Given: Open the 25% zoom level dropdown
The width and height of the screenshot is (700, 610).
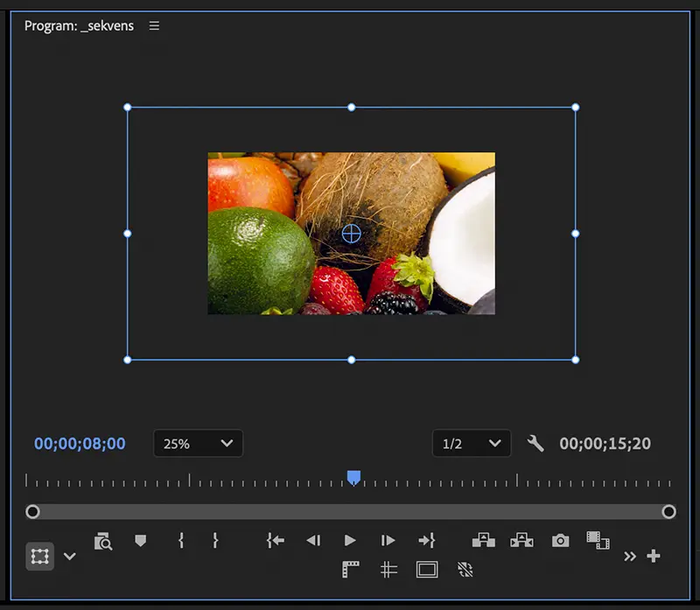Looking at the screenshot, I should [x=198, y=444].
